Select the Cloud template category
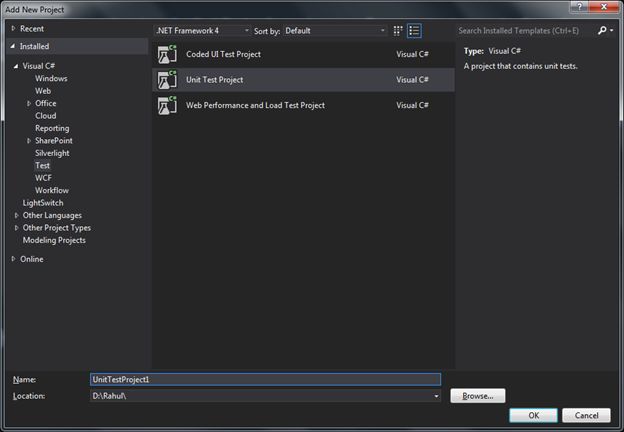The width and height of the screenshot is (624, 432). (45, 116)
